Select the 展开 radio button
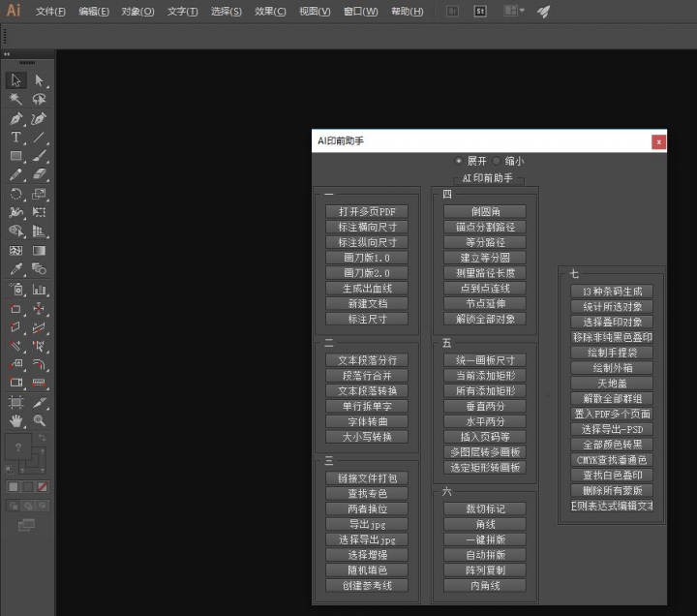This screenshot has width=697, height=616. pyautogui.click(x=459, y=161)
